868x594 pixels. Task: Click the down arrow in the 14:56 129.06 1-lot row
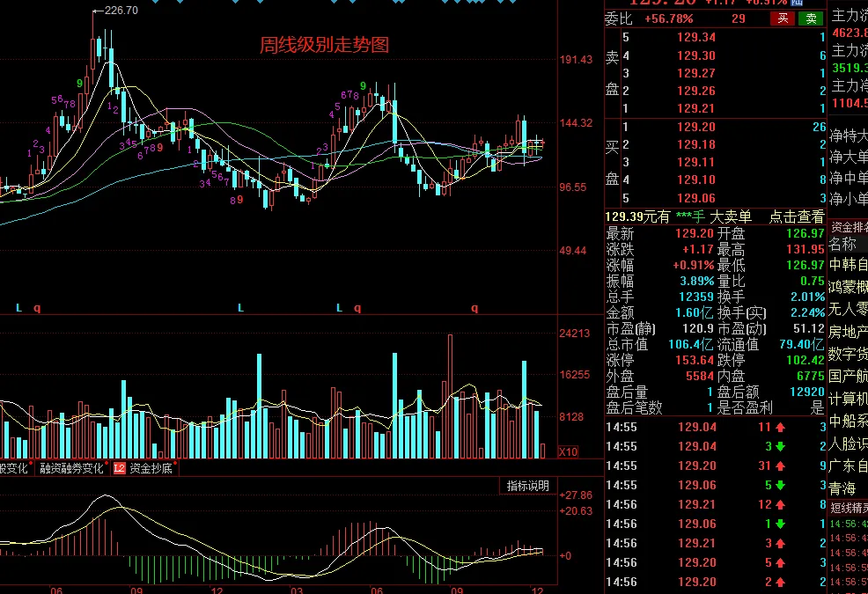point(781,524)
